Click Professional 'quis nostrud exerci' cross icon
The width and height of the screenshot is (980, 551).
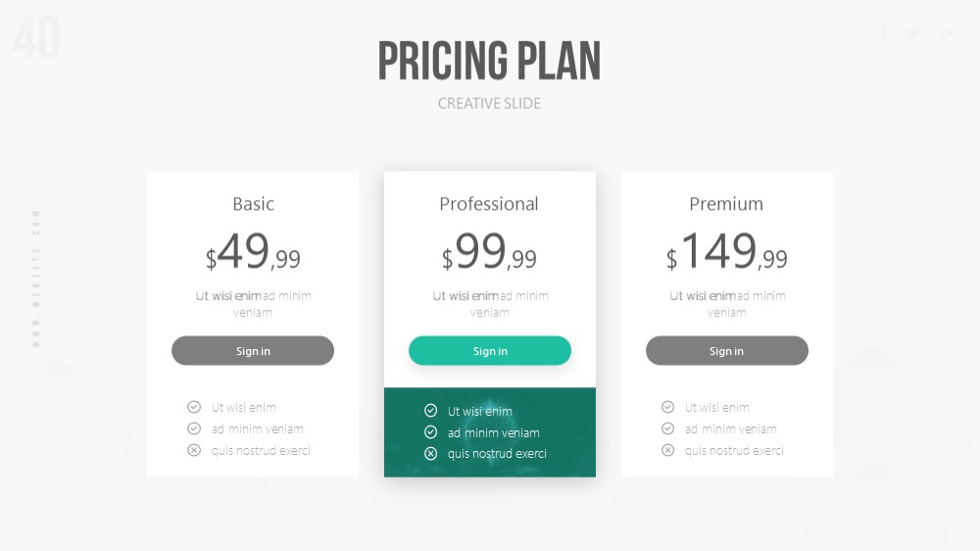click(x=430, y=453)
